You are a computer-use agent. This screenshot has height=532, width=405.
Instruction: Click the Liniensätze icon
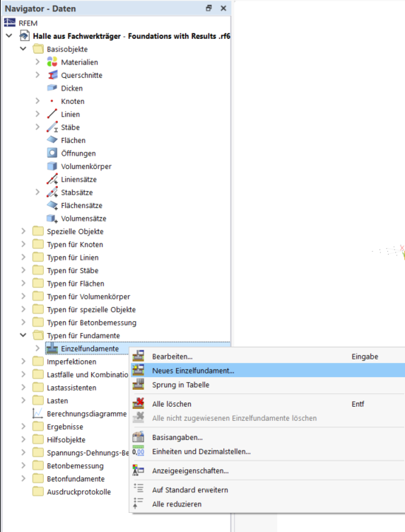pyautogui.click(x=52, y=179)
